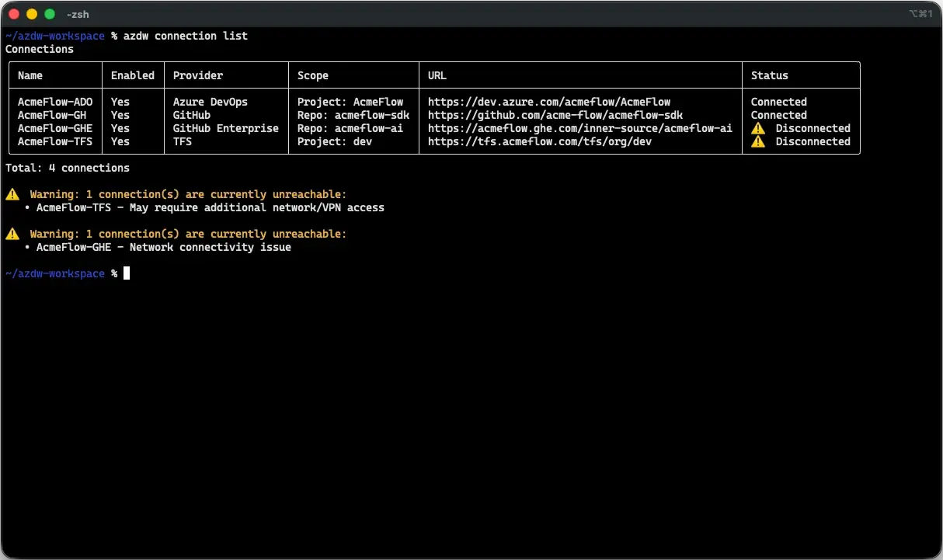
Task: Select the AcmeFlow-TFS name cell in the table
Action: tap(55, 141)
